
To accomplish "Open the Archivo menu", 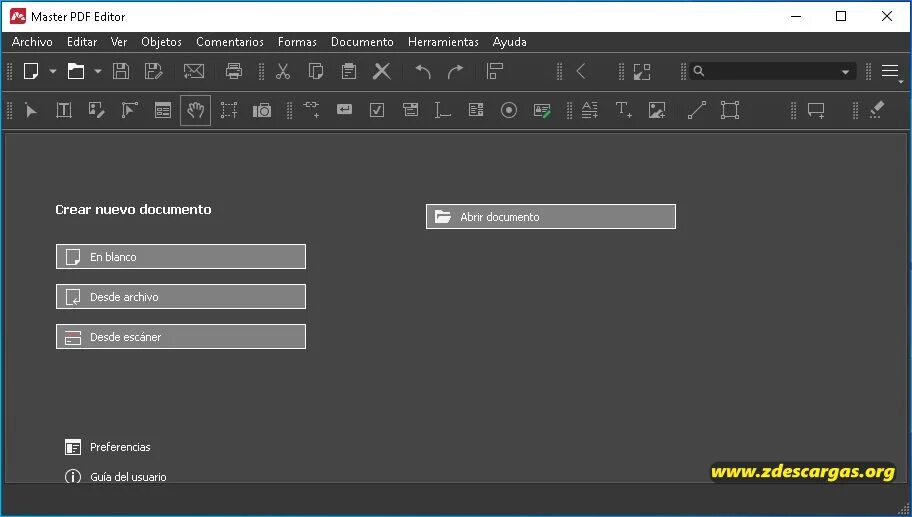I will (x=32, y=42).
